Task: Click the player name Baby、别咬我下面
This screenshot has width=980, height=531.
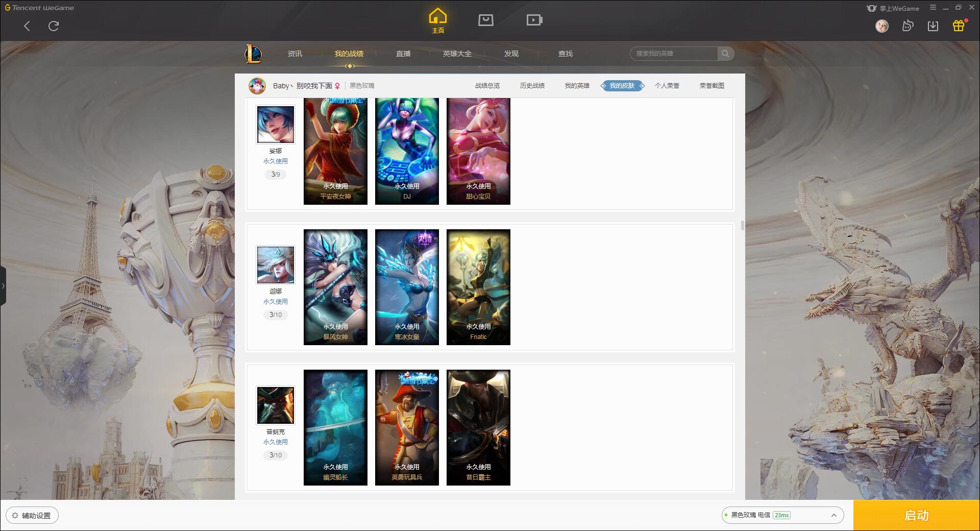Action: [303, 86]
